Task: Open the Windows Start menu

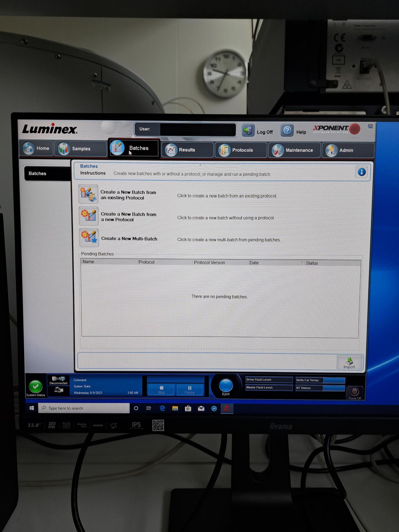Action: click(x=32, y=408)
